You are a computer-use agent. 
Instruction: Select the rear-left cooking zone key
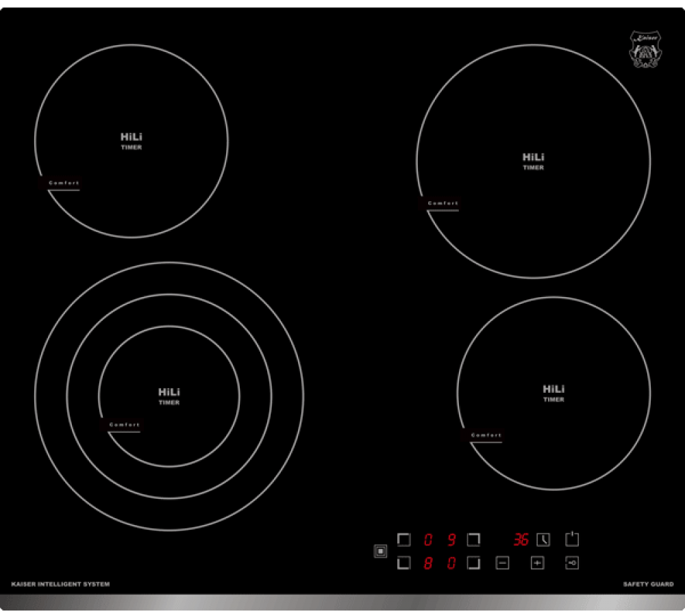pos(403,539)
